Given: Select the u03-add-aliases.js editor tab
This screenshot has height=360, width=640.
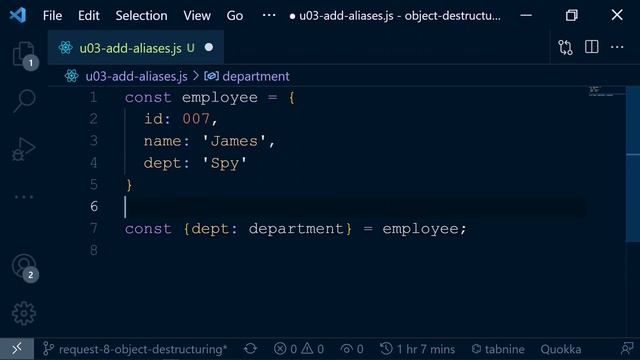Looking at the screenshot, I should pyautogui.click(x=136, y=48).
